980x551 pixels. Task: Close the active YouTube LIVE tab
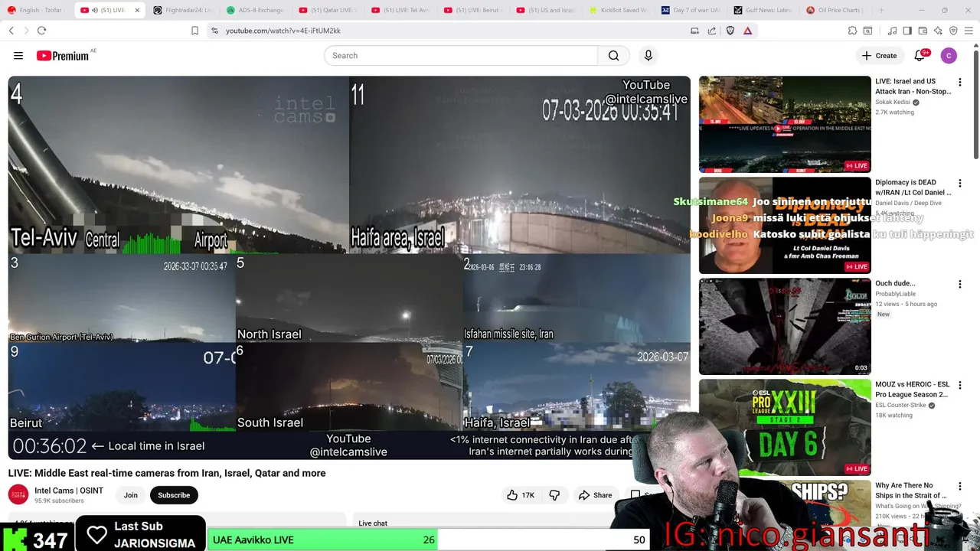pyautogui.click(x=137, y=10)
